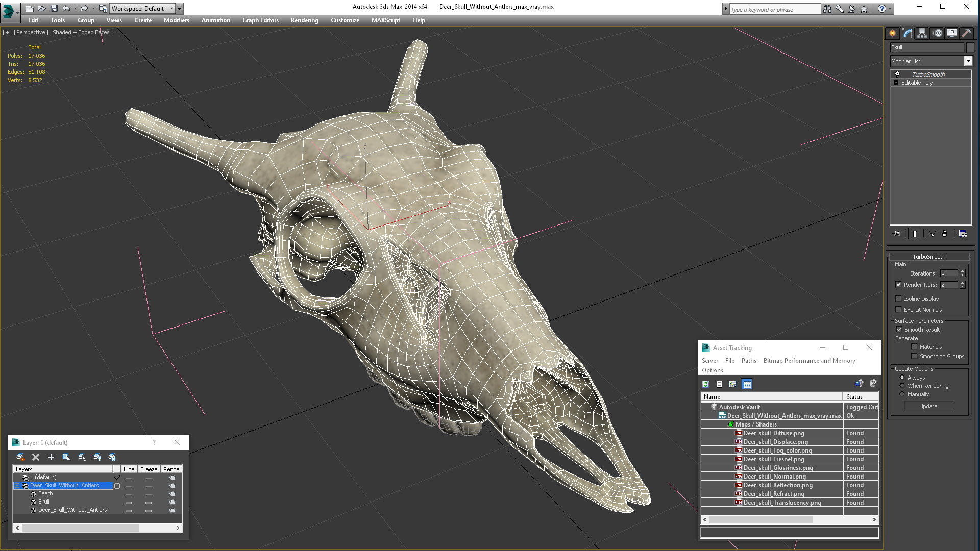This screenshot has width=980, height=551.
Task: Click Create New Layer icon in Layer window
Action: point(20,457)
